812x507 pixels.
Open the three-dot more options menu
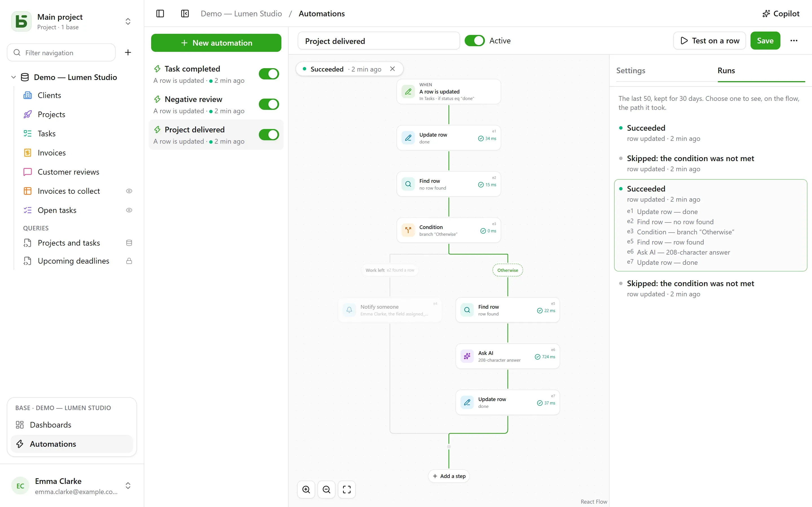point(794,41)
